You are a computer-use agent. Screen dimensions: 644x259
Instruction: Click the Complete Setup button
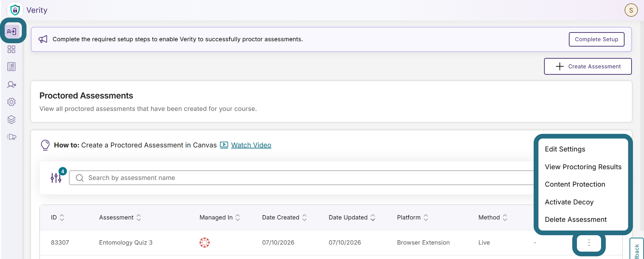coord(596,39)
